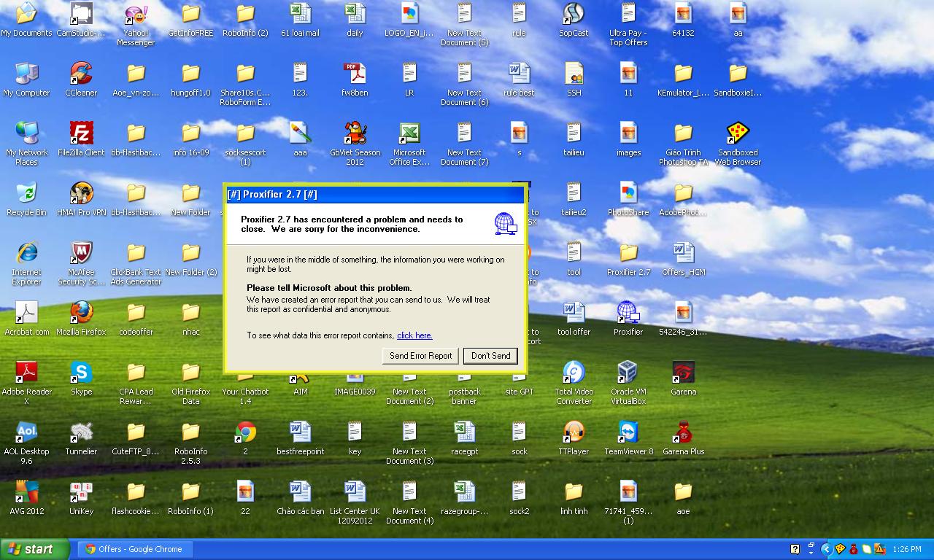
Task: Select the Acrobat.com icon
Action: [27, 319]
